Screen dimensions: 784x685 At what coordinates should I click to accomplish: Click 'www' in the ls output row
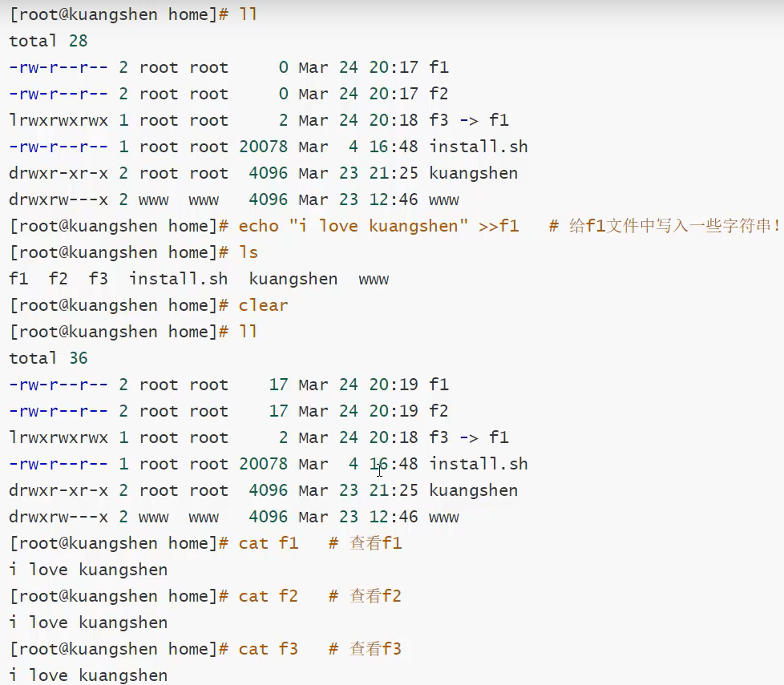(x=374, y=279)
